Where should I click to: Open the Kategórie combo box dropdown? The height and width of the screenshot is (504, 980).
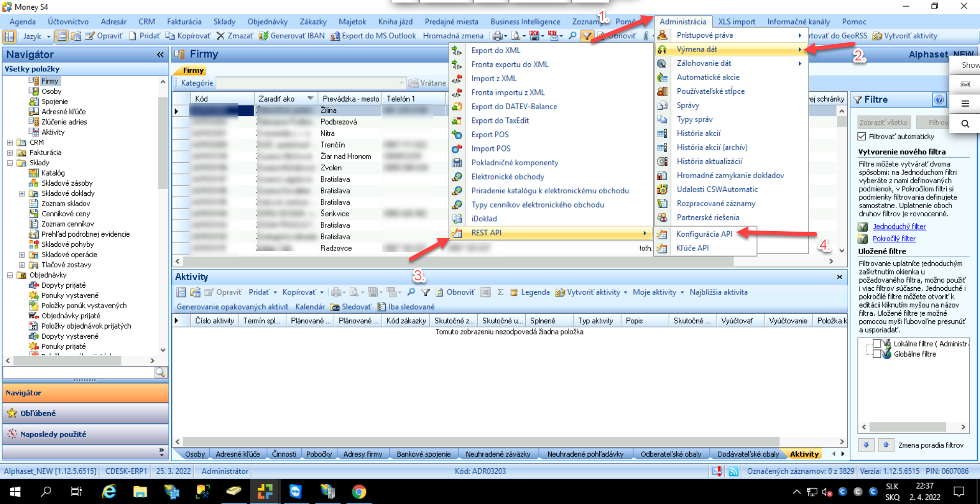[401, 83]
